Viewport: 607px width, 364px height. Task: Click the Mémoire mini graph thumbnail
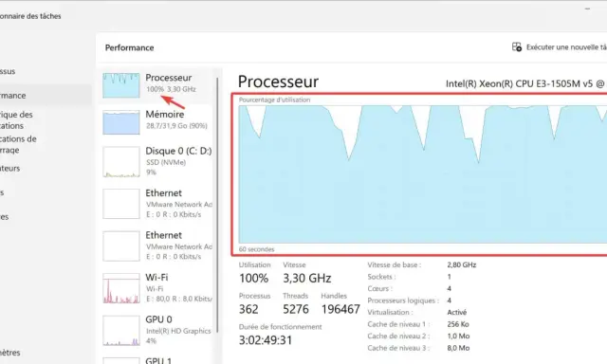click(x=121, y=122)
